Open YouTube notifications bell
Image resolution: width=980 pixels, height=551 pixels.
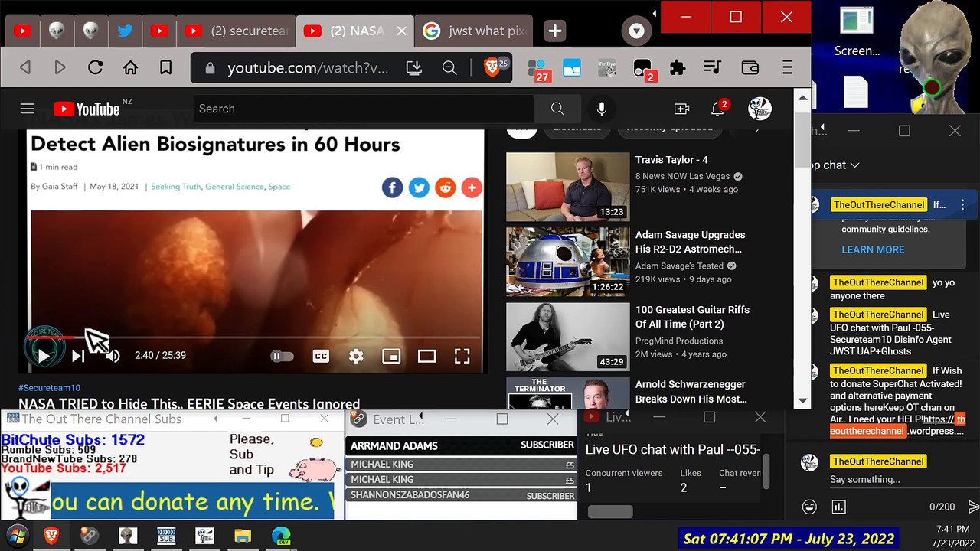(x=717, y=109)
